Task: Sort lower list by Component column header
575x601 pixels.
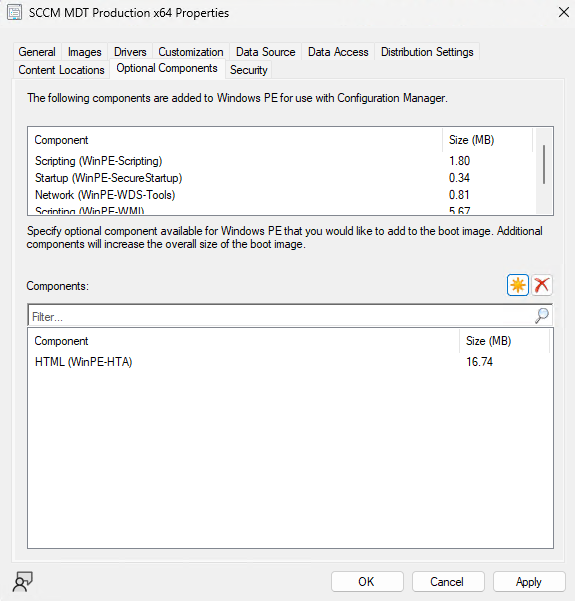Action: 243,341
